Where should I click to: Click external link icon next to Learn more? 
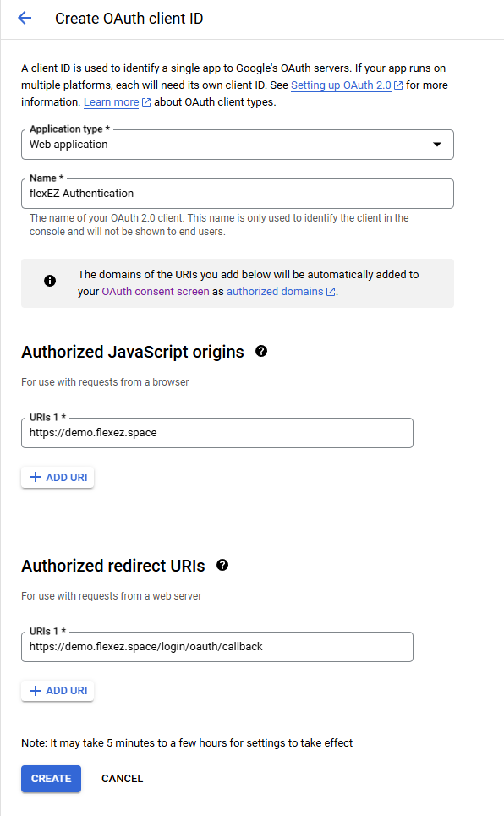click(146, 102)
